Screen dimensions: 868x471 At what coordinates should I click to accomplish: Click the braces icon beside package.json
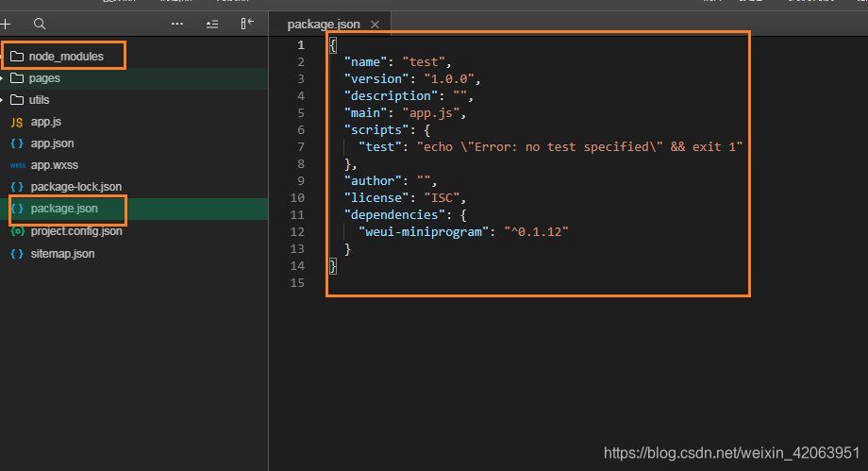click(x=17, y=209)
